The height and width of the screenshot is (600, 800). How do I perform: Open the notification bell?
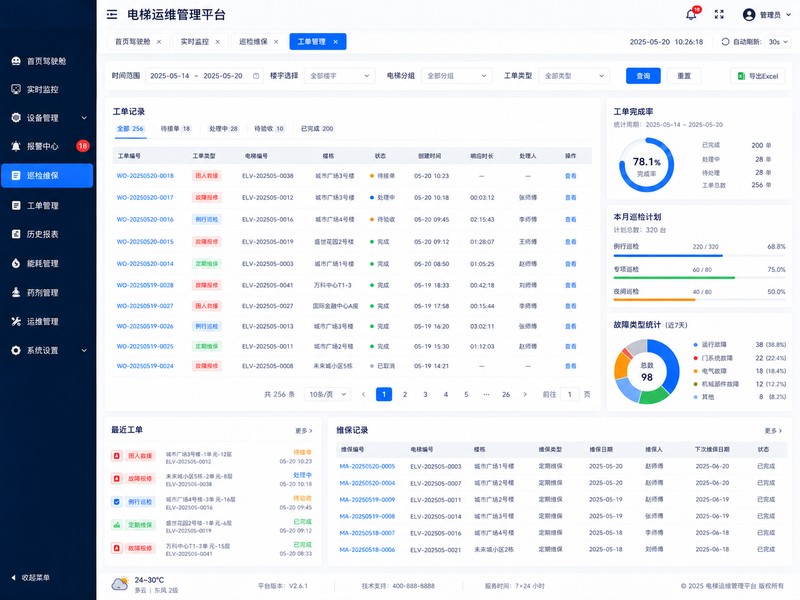tap(691, 14)
